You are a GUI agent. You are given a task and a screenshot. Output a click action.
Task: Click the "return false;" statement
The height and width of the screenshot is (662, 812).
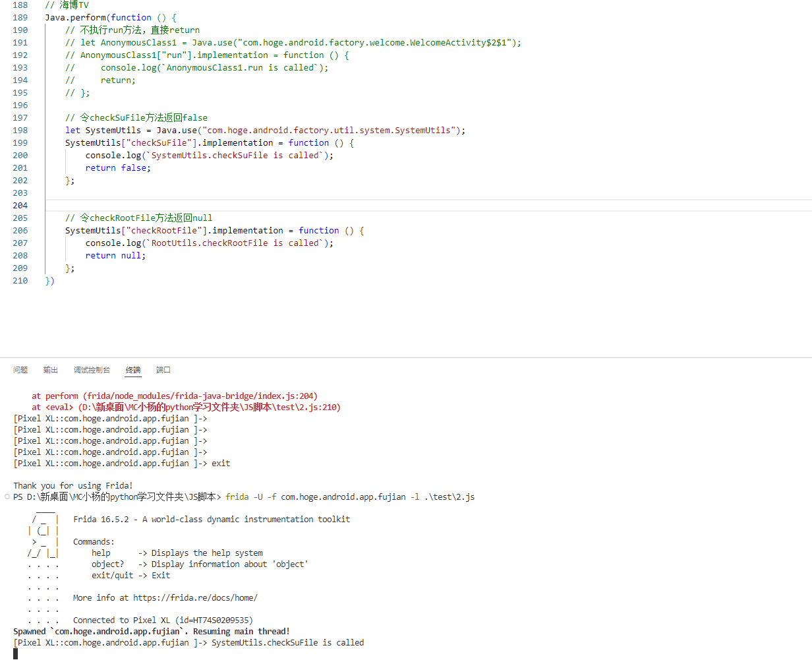(x=118, y=168)
